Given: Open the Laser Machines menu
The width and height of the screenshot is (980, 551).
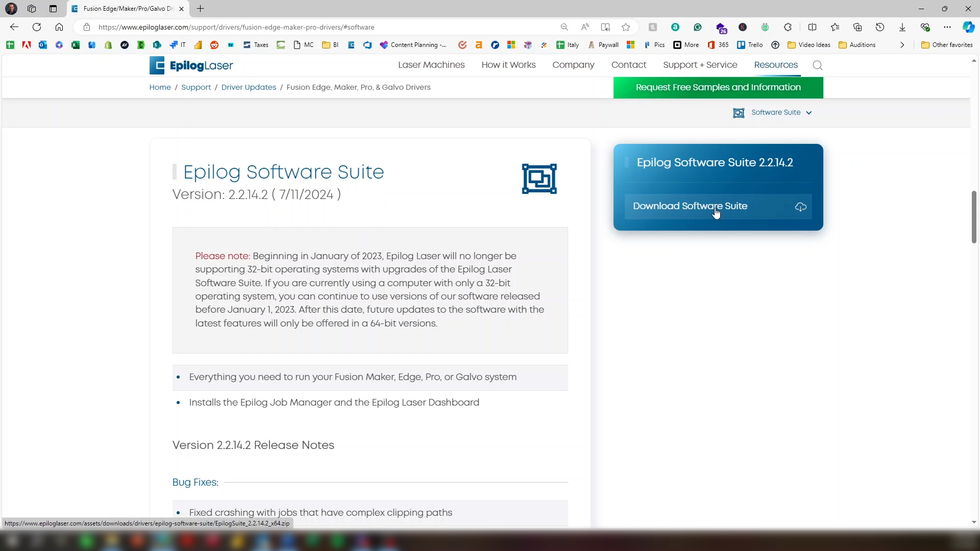Looking at the screenshot, I should coord(431,65).
